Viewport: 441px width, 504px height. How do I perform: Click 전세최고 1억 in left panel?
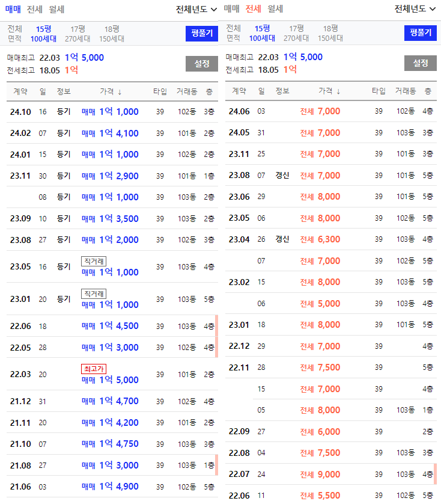pyautogui.click(x=43, y=70)
